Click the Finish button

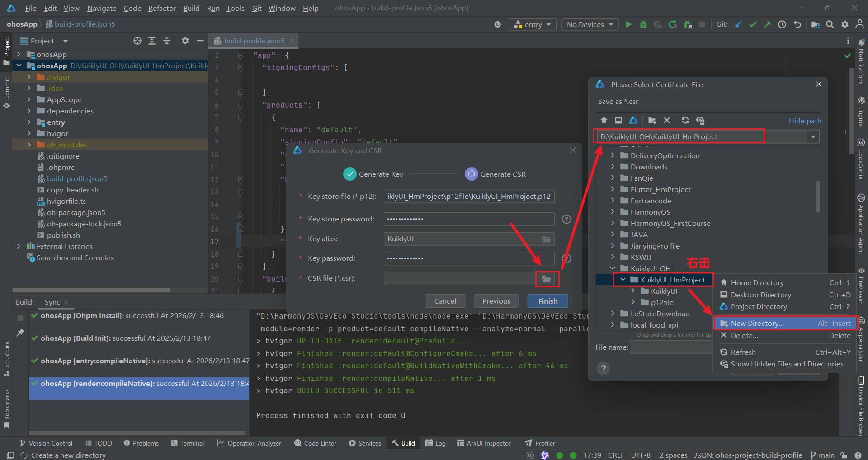(547, 301)
